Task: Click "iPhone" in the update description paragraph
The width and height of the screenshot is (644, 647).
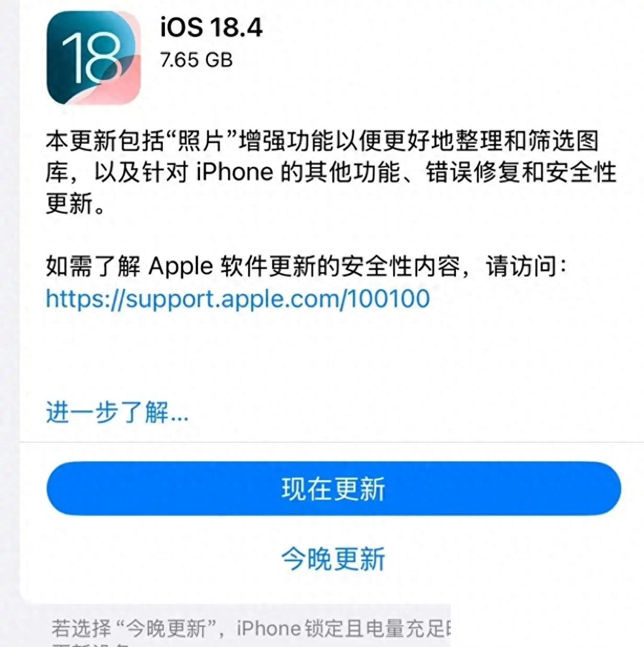Action: [x=235, y=172]
